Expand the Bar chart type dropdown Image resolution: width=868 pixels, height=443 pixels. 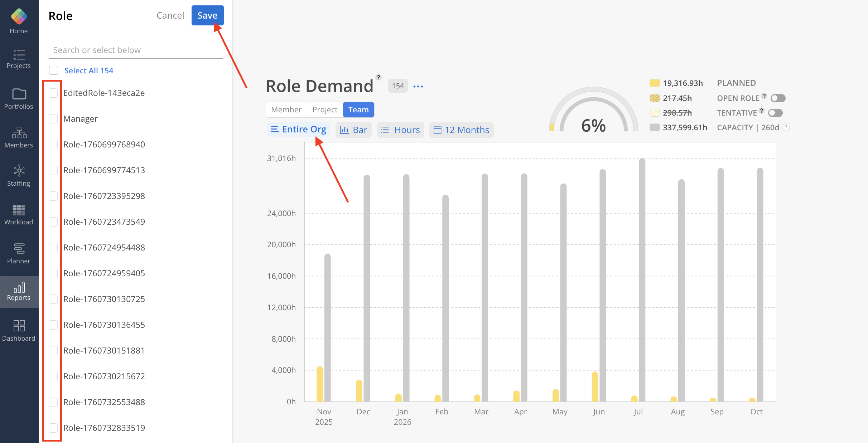353,130
